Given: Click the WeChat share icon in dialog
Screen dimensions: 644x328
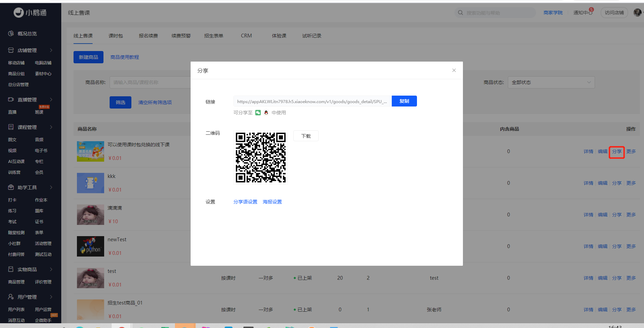Looking at the screenshot, I should click(x=258, y=113).
